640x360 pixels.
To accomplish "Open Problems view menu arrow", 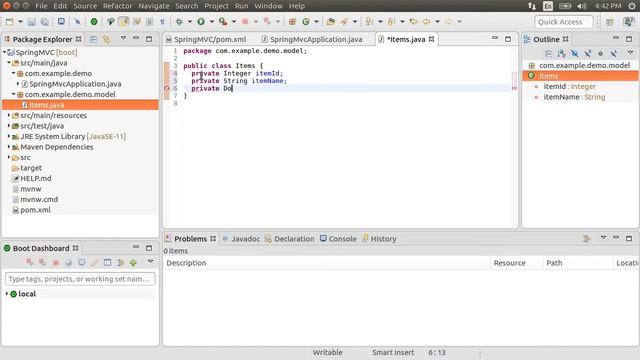I will (603, 238).
